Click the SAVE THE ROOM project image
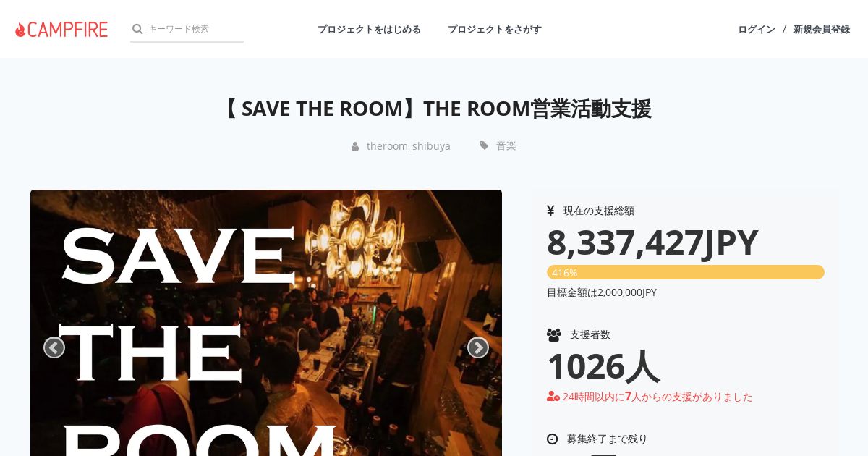The height and width of the screenshot is (456, 868). click(266, 323)
